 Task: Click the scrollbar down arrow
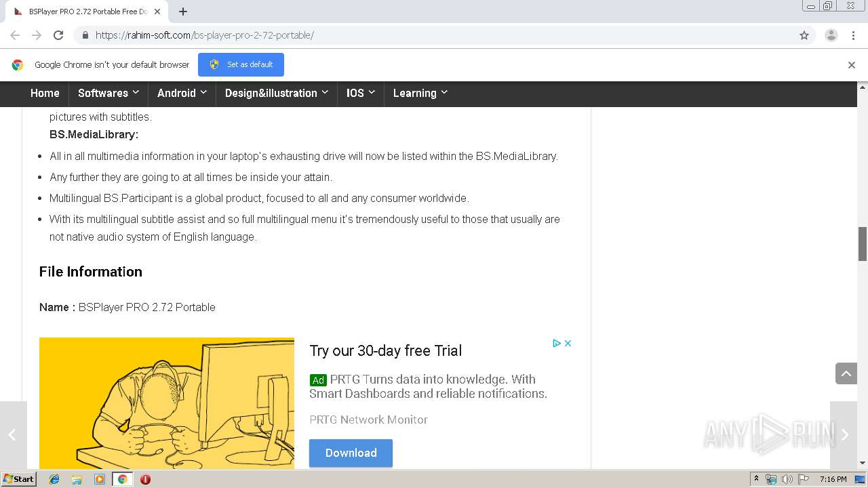(x=863, y=463)
